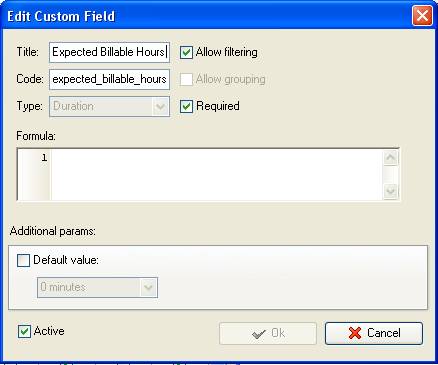Click the red X icon on Cancel
Screen dimensions: 438x365
tap(355, 333)
